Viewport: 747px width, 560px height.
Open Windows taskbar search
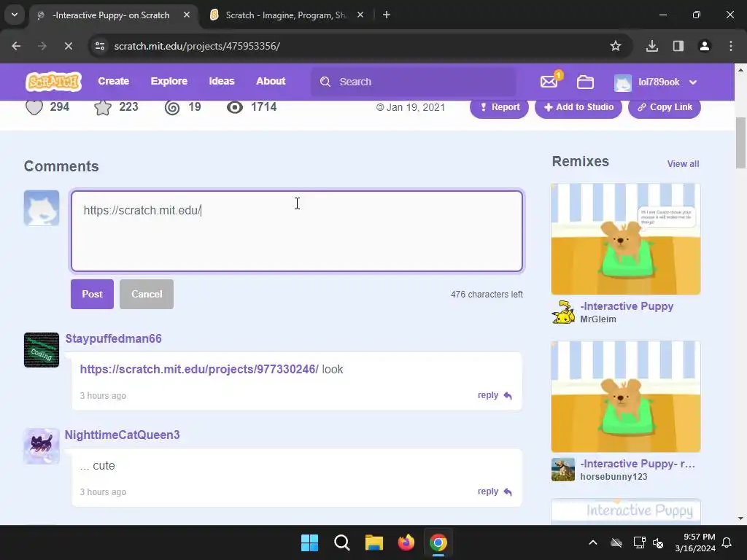341,542
